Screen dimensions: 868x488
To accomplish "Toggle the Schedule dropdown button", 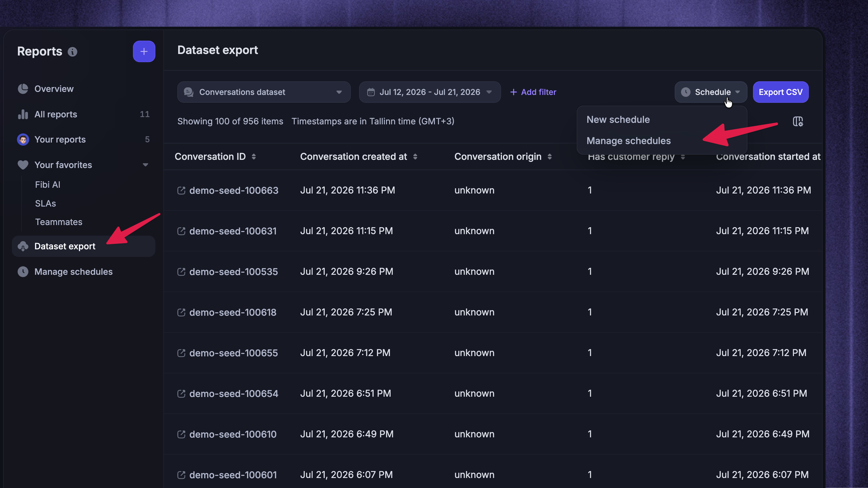I will tap(711, 92).
